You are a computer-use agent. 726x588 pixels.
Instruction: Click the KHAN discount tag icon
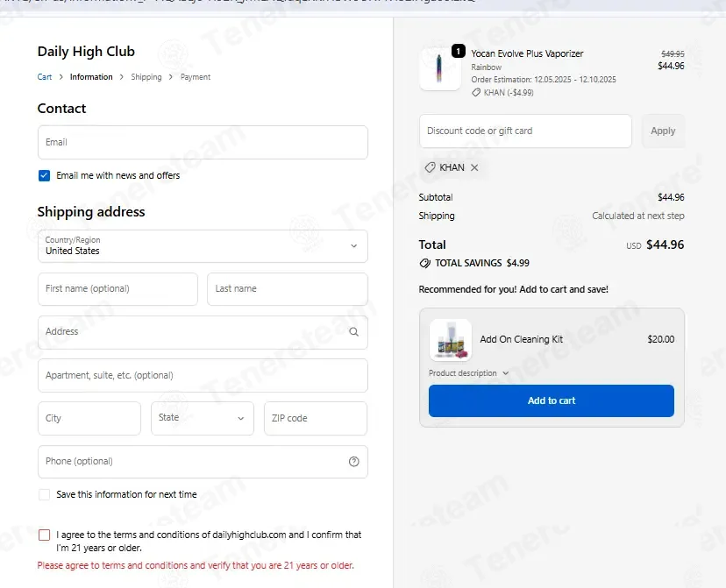pos(431,167)
